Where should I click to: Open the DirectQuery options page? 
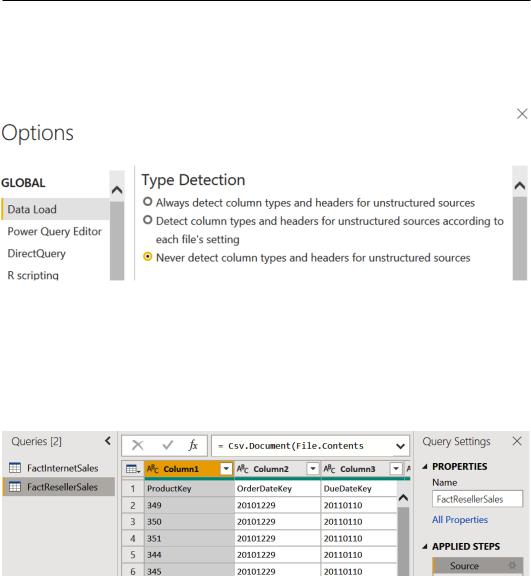coord(36,253)
